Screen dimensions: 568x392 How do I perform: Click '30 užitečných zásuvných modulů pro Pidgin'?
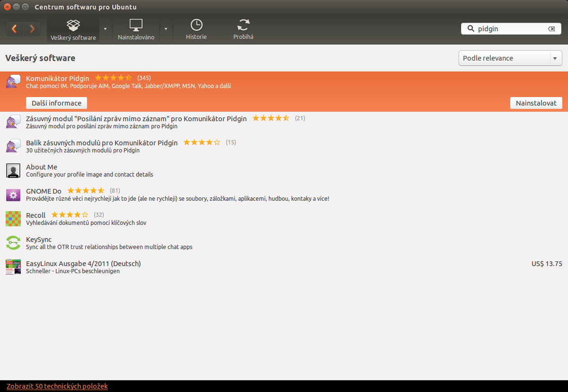pyautogui.click(x=83, y=151)
